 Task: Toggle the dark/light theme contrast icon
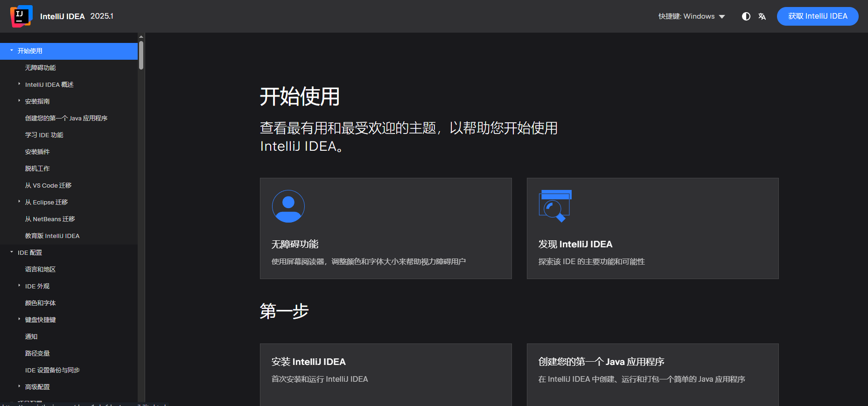[746, 16]
